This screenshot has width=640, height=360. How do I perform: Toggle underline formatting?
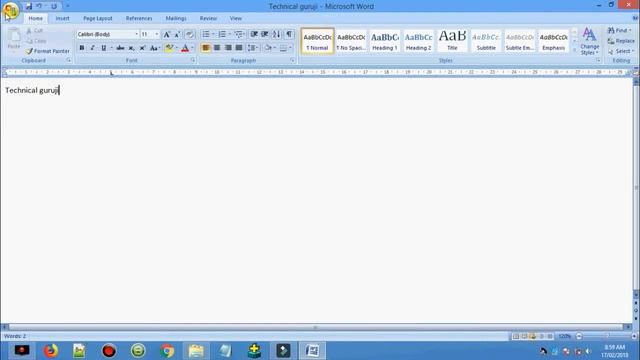click(104, 48)
